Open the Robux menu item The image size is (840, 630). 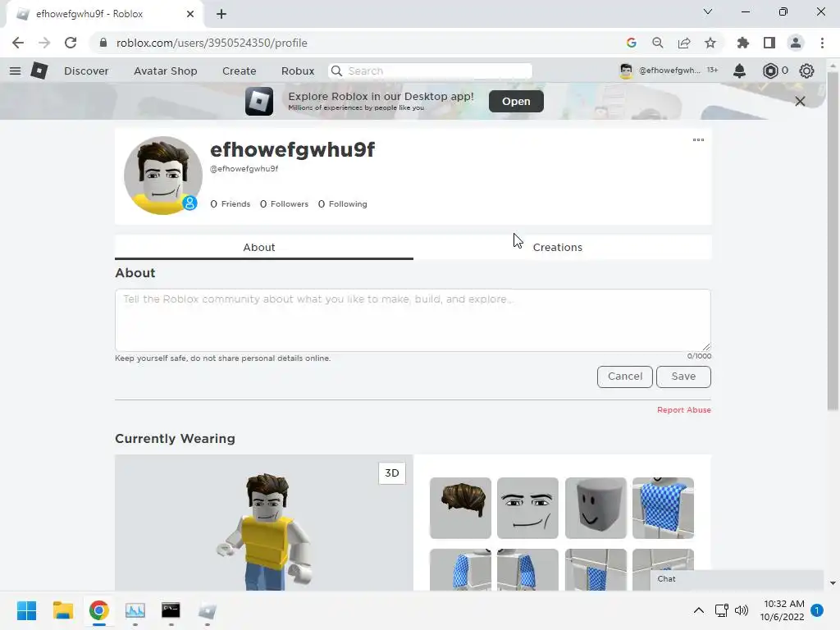coord(298,71)
